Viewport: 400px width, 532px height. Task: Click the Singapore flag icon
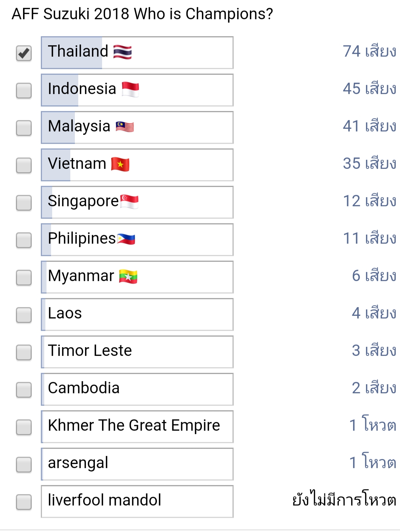point(129,202)
